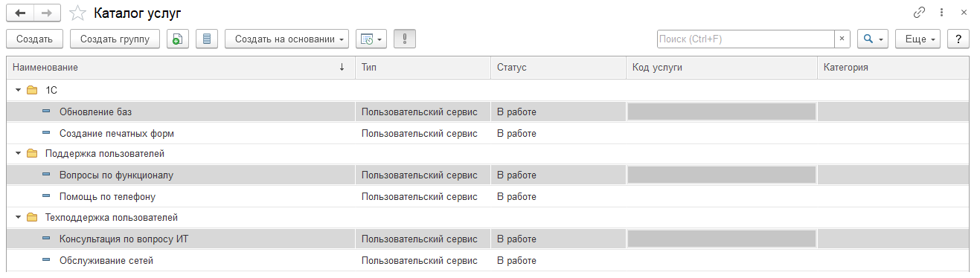Select the Создание печатных форм service

[117, 134]
